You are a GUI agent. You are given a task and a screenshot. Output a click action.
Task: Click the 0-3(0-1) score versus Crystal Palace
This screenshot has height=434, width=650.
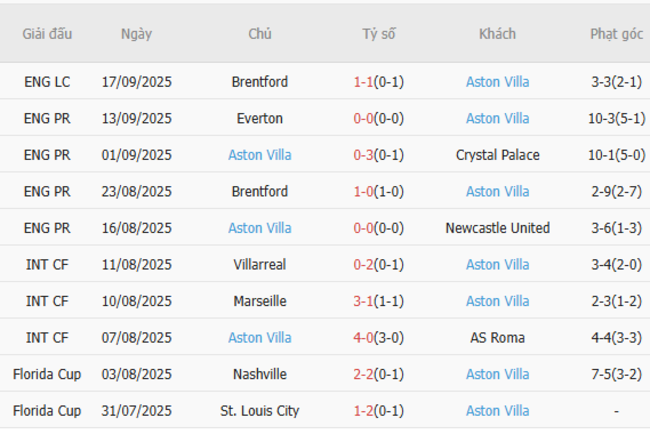(379, 155)
